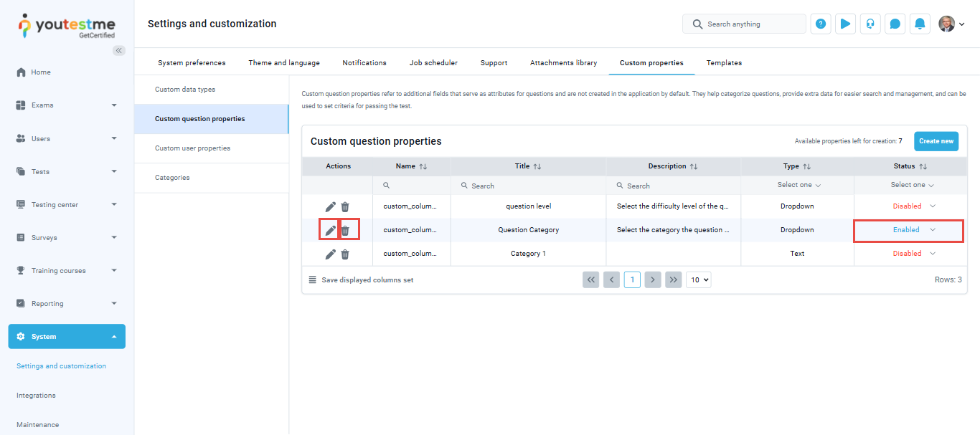
Task: Open the Integrations link in sidebar
Action: 36,396
